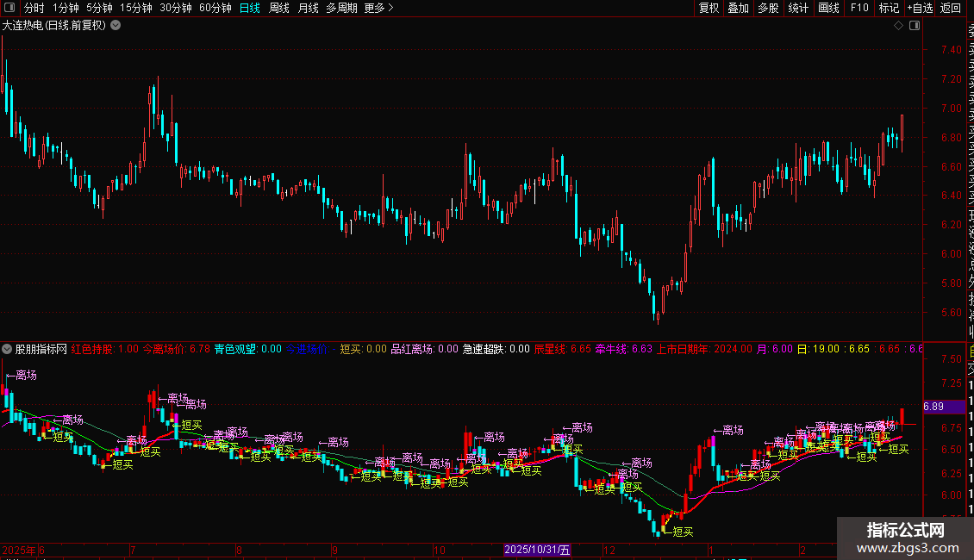Select the 5分钟 period tab
This screenshot has width=974, height=560.
(99, 8)
